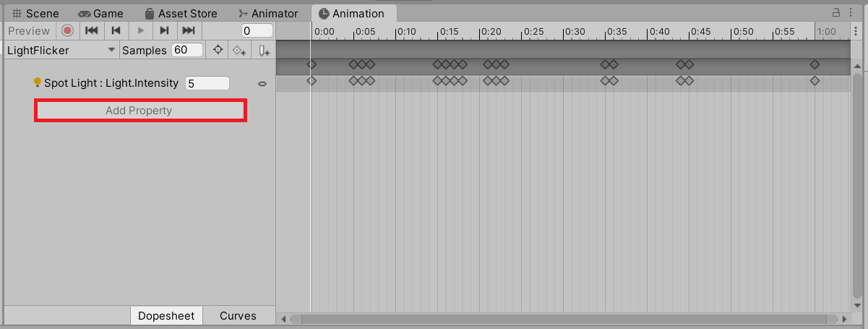The image size is (868, 329).
Task: Select the 1:00 keyframe on Light.Intensity
Action: 815,80
